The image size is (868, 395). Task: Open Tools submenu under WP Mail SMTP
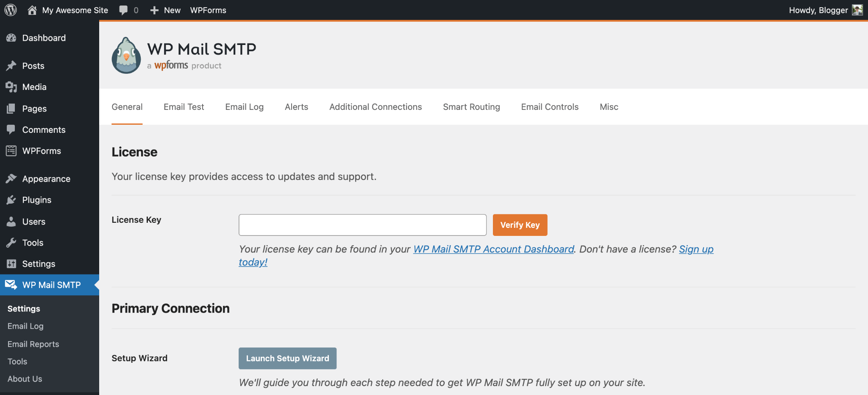(17, 361)
